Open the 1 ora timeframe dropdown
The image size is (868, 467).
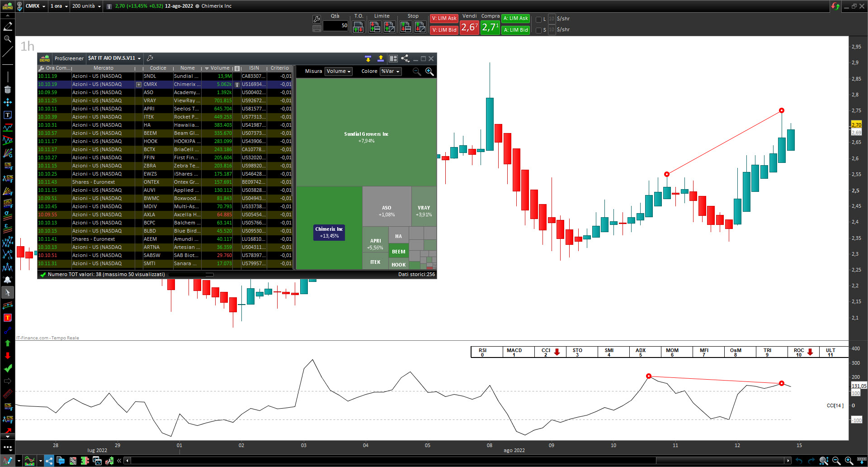(59, 6)
